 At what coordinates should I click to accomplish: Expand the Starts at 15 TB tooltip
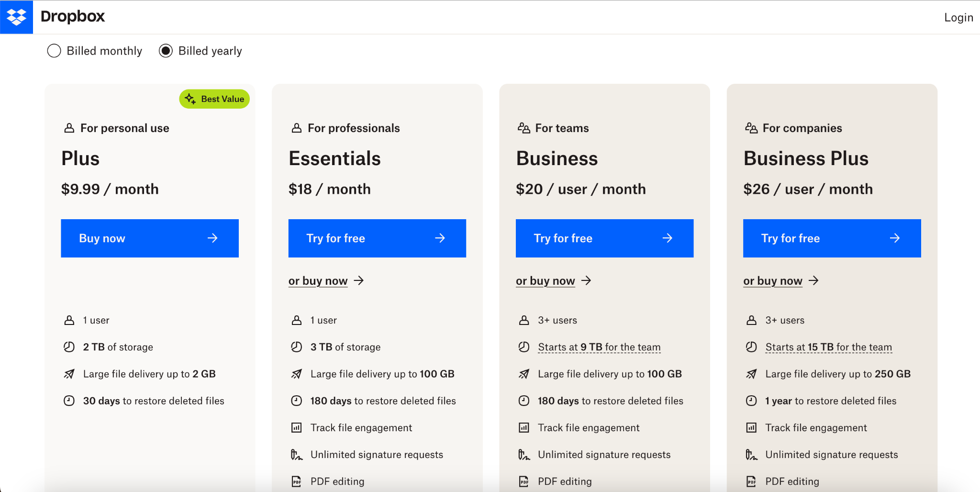pos(828,347)
